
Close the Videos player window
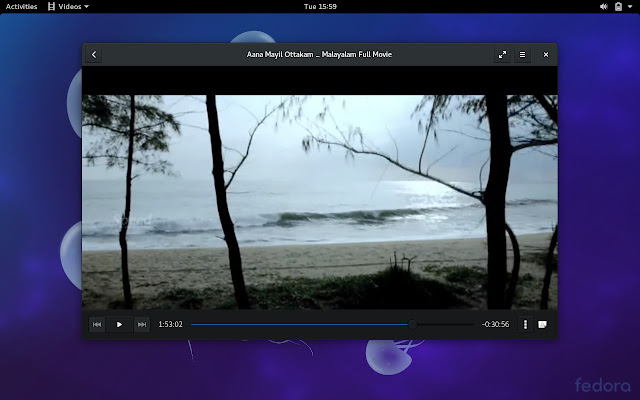tap(546, 55)
